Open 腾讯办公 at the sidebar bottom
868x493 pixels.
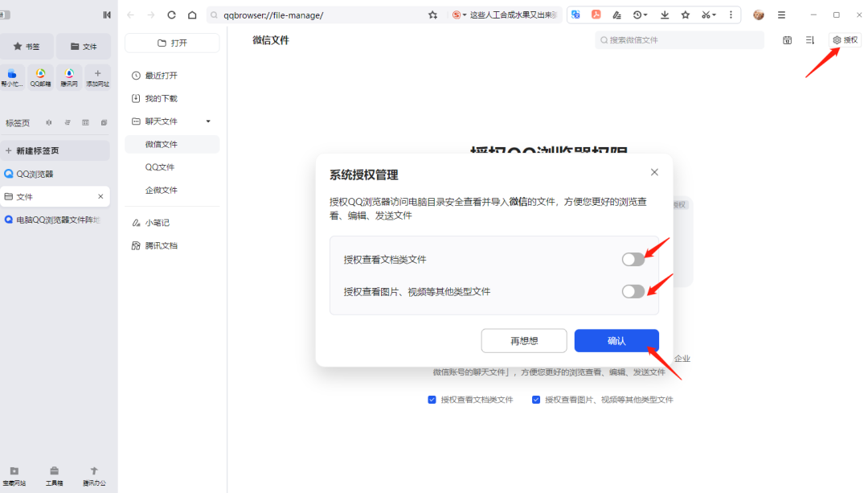(x=94, y=476)
